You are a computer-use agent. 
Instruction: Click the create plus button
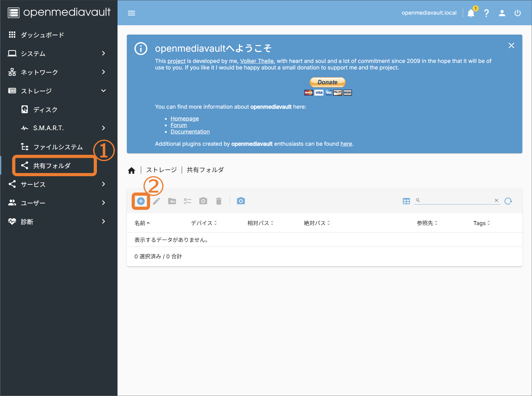click(x=141, y=201)
